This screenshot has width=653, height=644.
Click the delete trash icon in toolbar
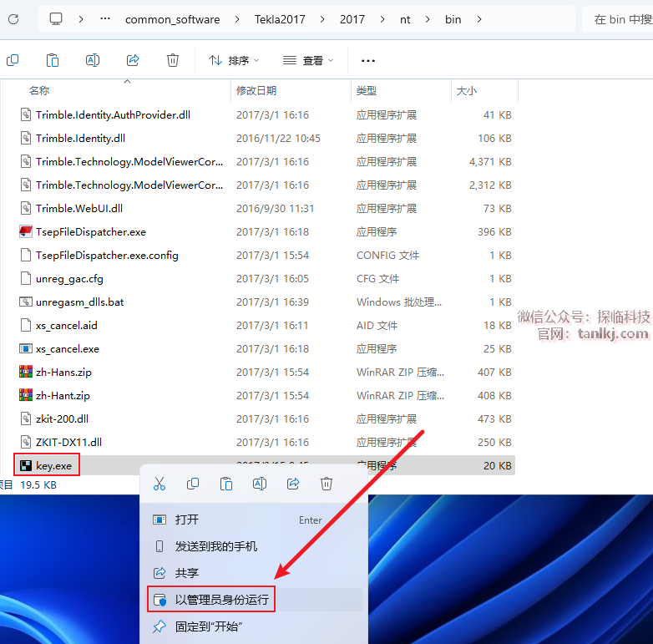coord(173,60)
